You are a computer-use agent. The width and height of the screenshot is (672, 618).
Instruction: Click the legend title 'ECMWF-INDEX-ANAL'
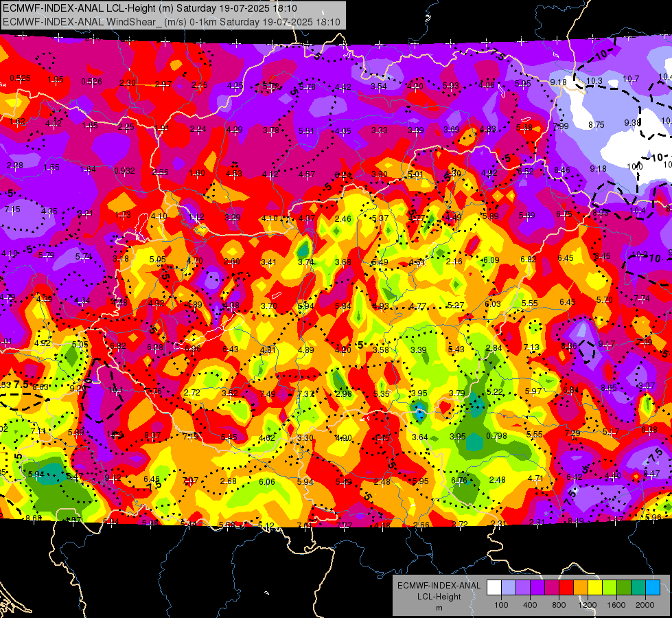439,586
